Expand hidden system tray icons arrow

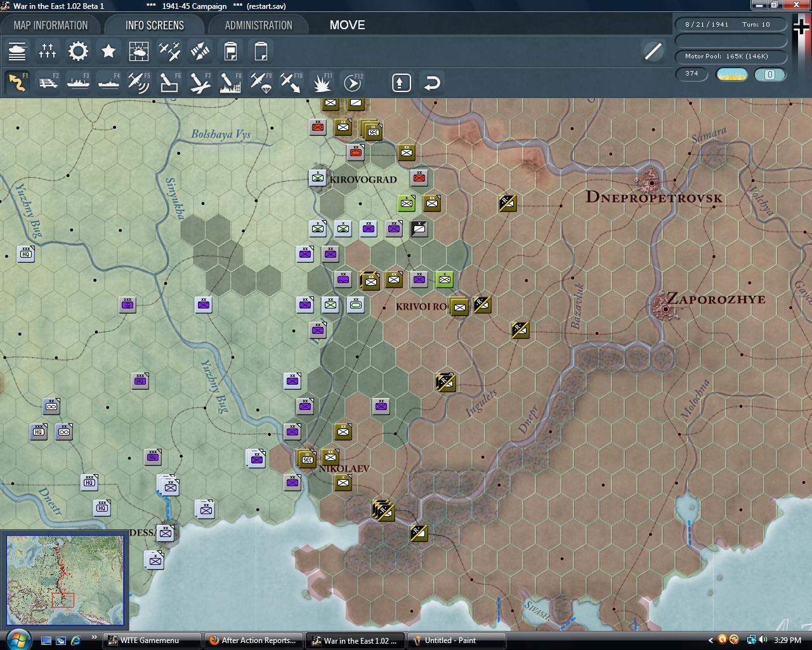coord(710,640)
